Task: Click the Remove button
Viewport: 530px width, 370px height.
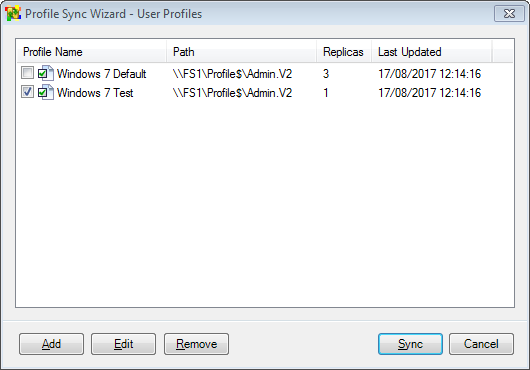Action: pos(196,344)
